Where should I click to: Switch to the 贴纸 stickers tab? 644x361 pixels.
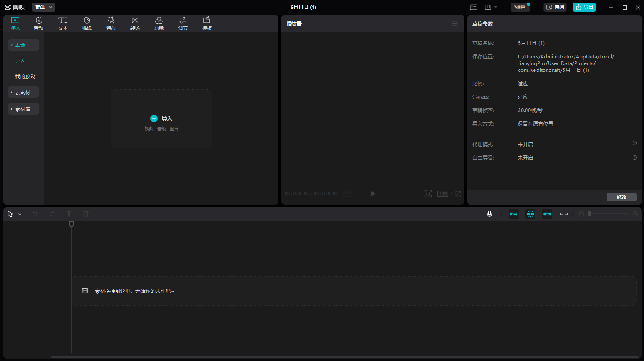[x=87, y=24]
